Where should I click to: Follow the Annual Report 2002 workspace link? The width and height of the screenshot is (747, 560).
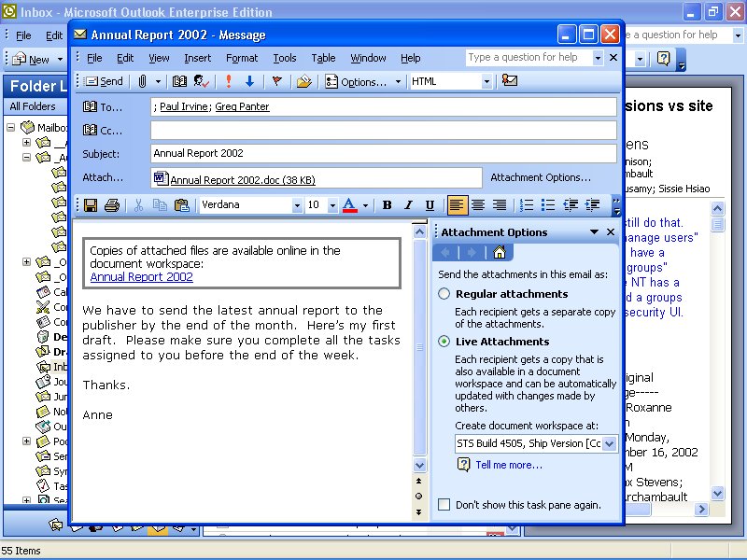point(142,276)
